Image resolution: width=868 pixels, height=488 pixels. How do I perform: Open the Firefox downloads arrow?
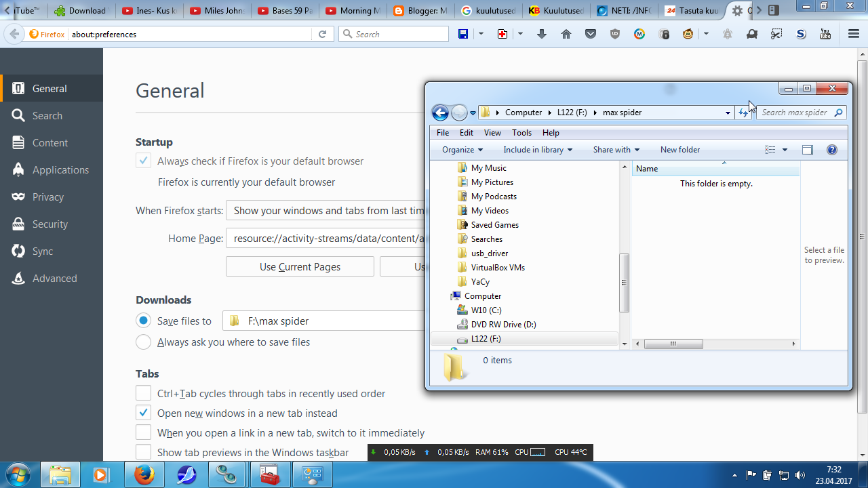click(542, 34)
